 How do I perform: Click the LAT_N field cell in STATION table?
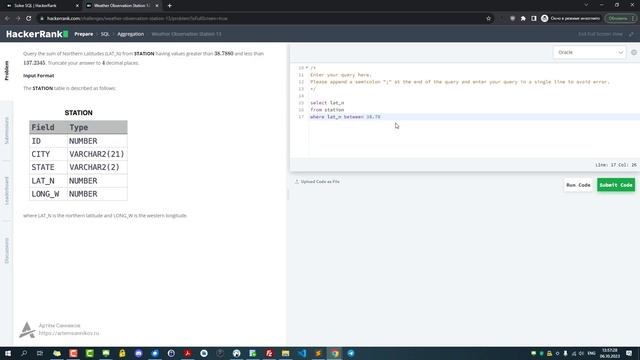click(48, 181)
